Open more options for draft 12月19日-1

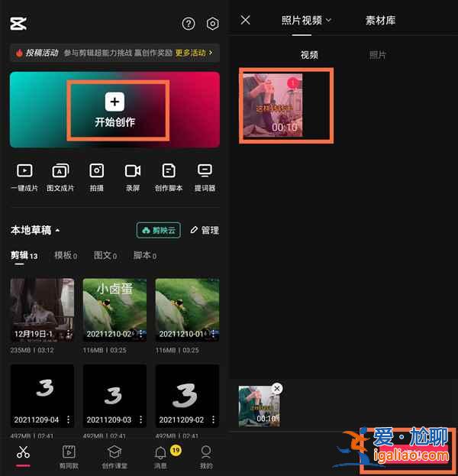click(x=68, y=334)
